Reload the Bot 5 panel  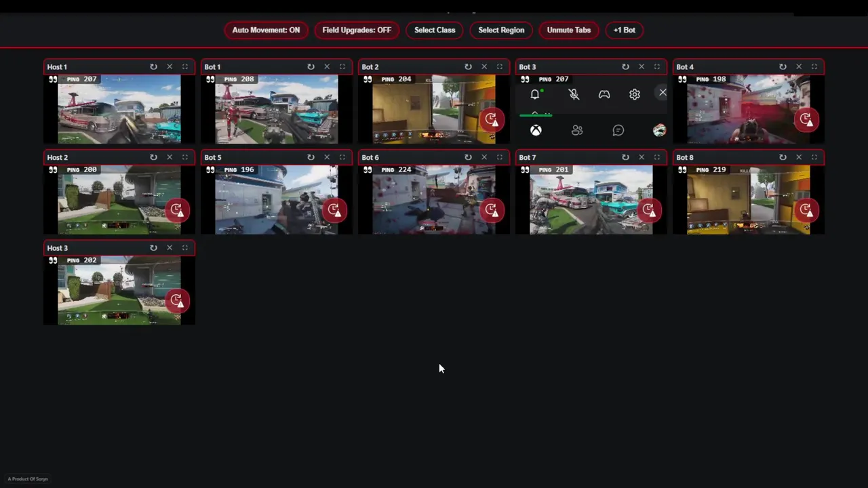311,157
